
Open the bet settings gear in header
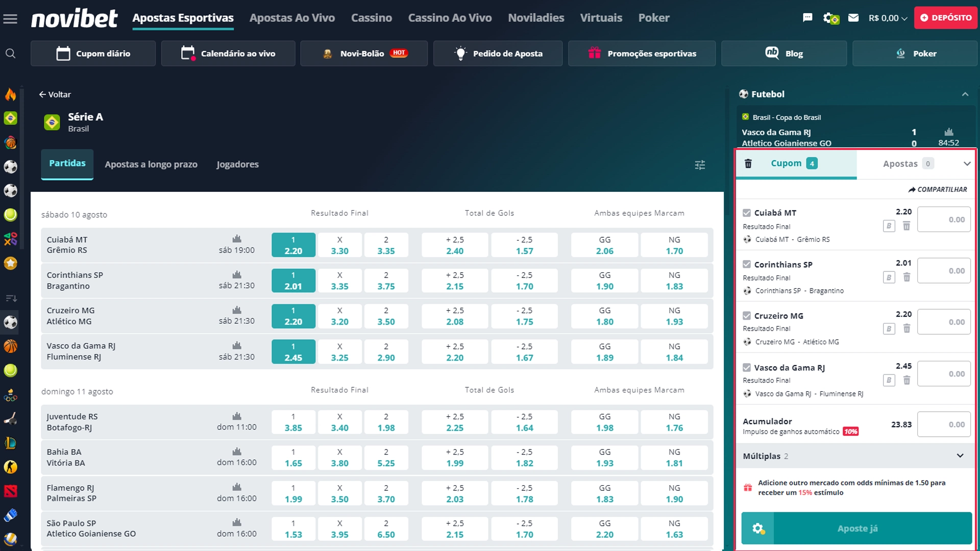click(830, 18)
